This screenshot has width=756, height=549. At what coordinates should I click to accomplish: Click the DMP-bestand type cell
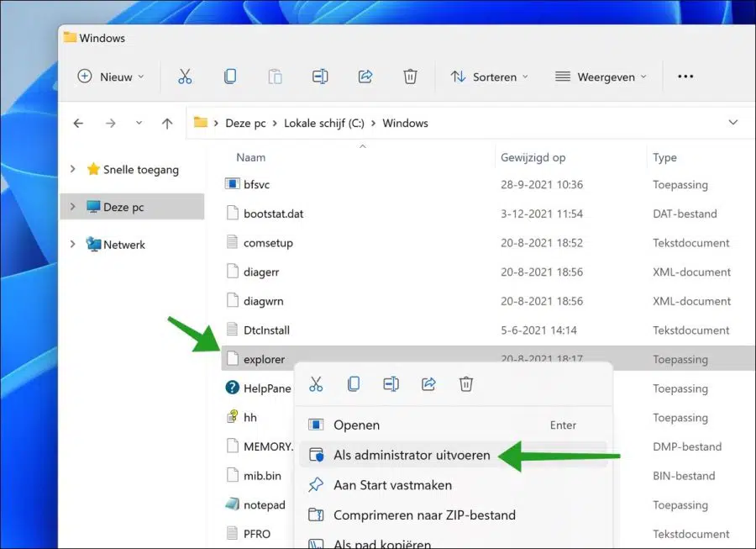click(687, 446)
